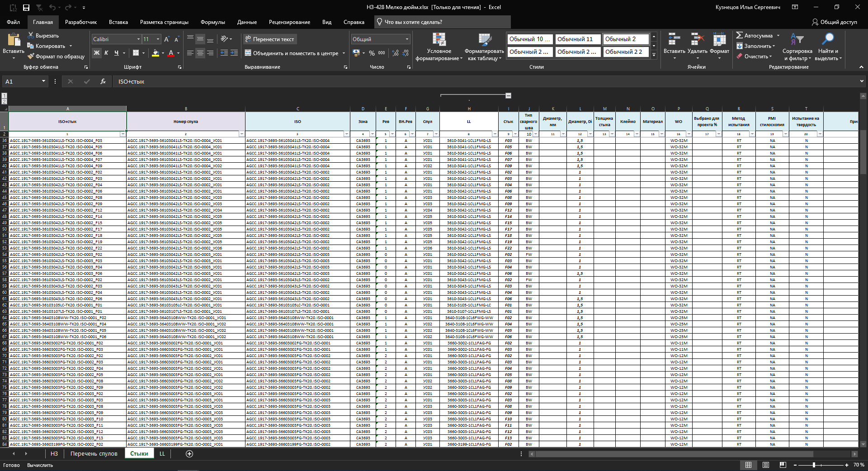This screenshot has width=868, height=471.
Task: Click the Save icon in title bar
Action: (x=26, y=7)
